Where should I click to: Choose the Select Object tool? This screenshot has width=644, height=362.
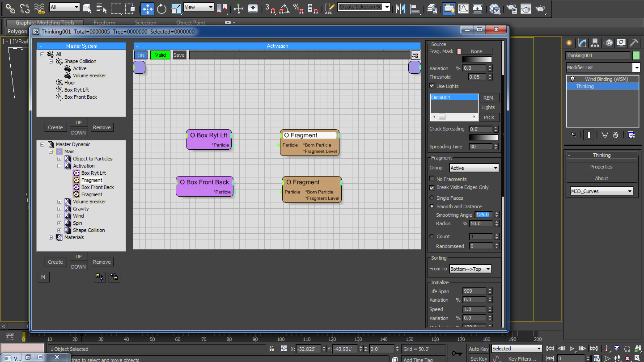88,8
